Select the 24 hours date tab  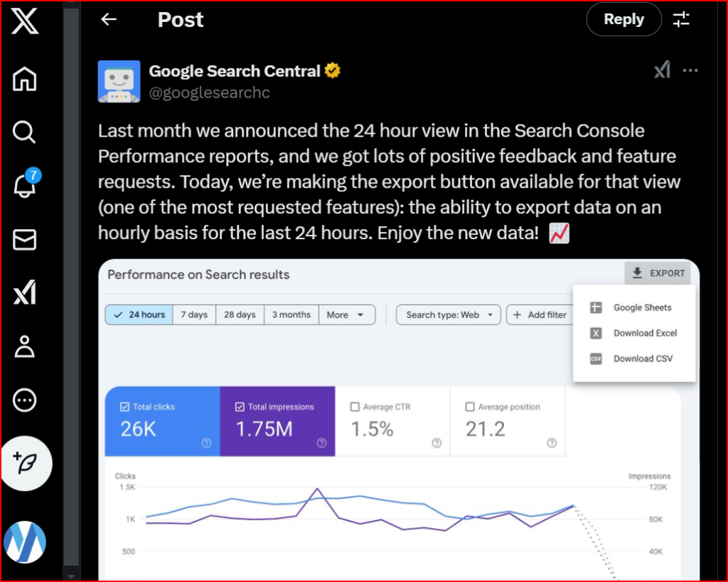coord(139,315)
